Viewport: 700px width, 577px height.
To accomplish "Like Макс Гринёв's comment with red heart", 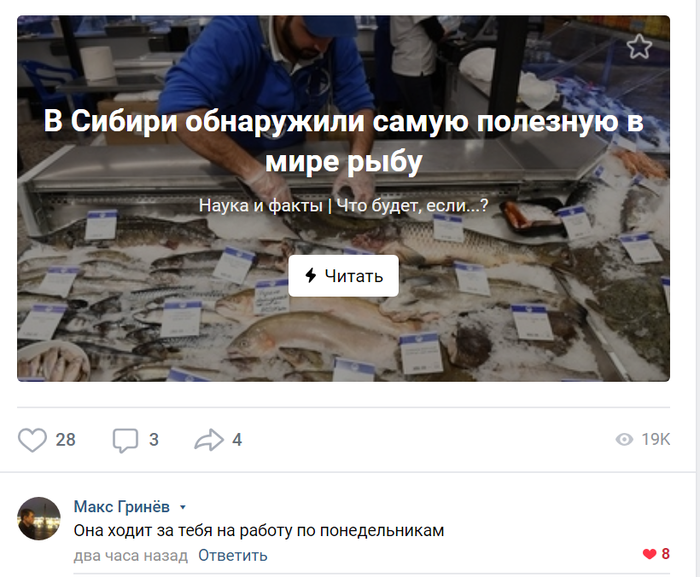I will (649, 554).
